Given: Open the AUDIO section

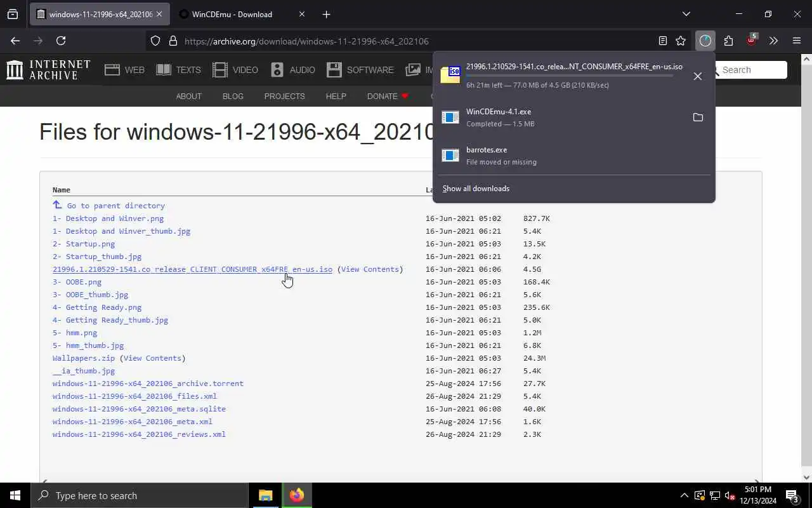Looking at the screenshot, I should click(292, 70).
